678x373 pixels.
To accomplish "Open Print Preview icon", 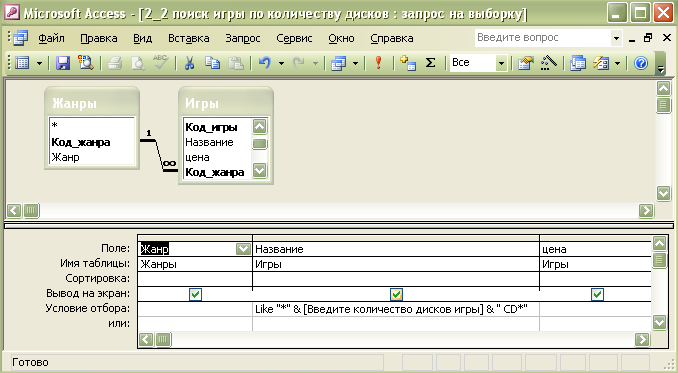I will pos(138,63).
